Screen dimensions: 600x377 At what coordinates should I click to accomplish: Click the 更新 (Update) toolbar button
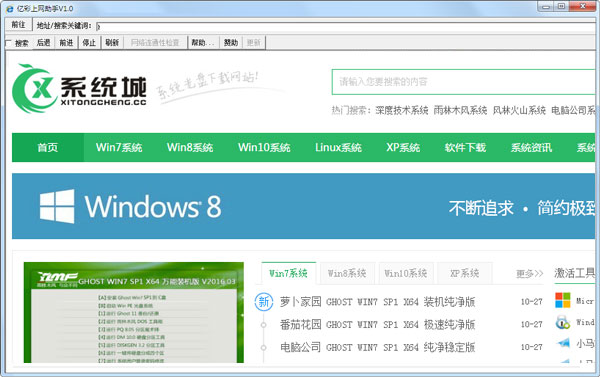pos(254,43)
